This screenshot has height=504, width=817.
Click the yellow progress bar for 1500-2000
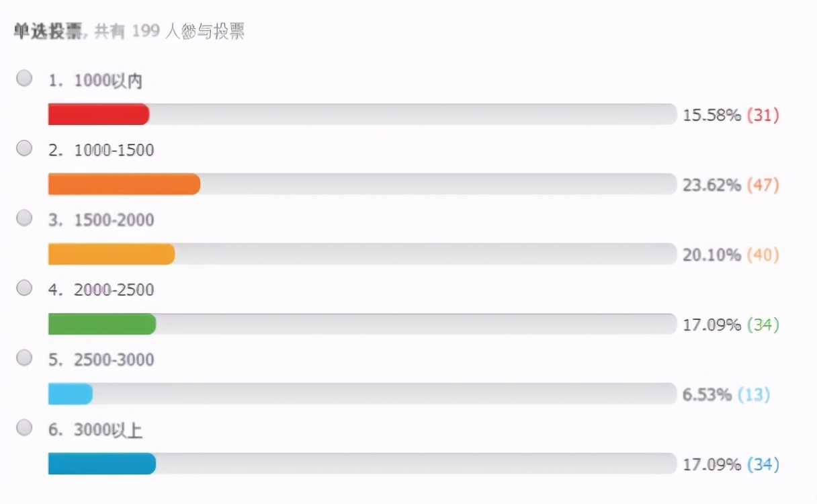111,254
